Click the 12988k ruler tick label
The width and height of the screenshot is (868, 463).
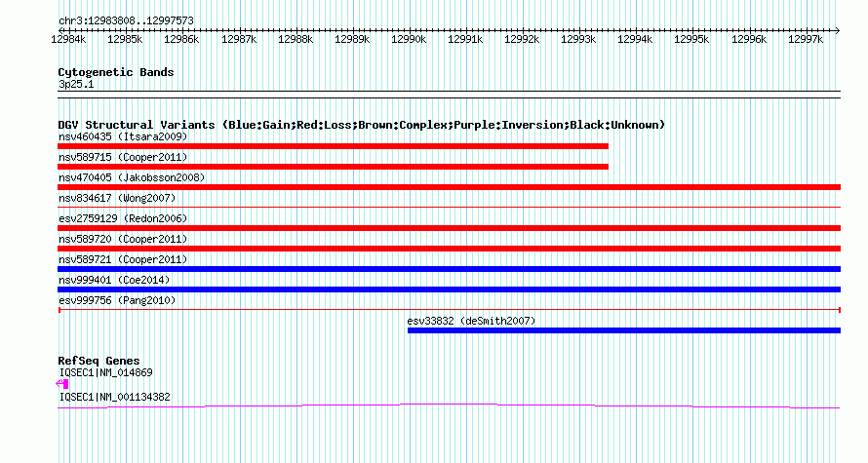[x=296, y=39]
